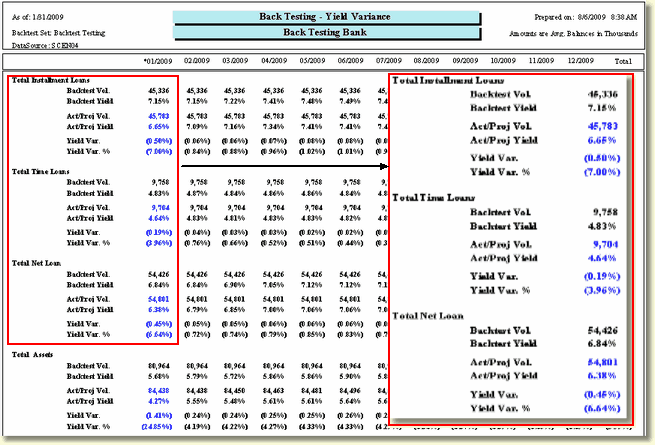Select 'Amounts are Avg. Balances in Thousands' note
The width and height of the screenshot is (655, 445).
point(573,33)
